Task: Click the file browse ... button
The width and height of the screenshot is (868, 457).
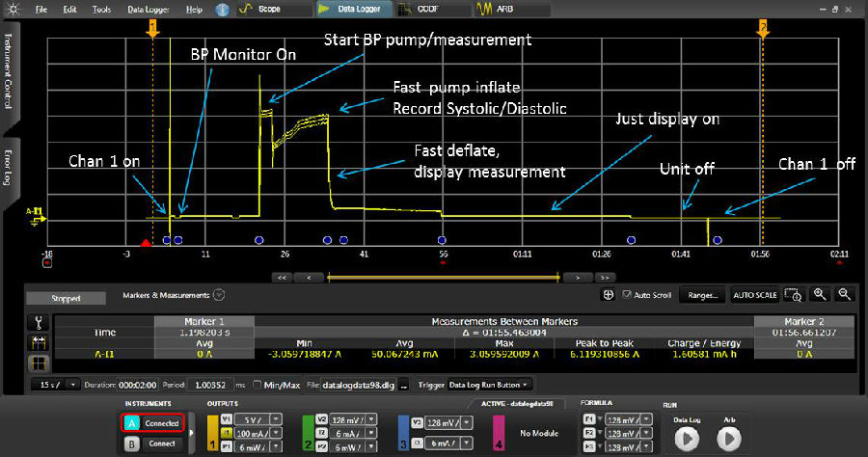Action: 404,385
